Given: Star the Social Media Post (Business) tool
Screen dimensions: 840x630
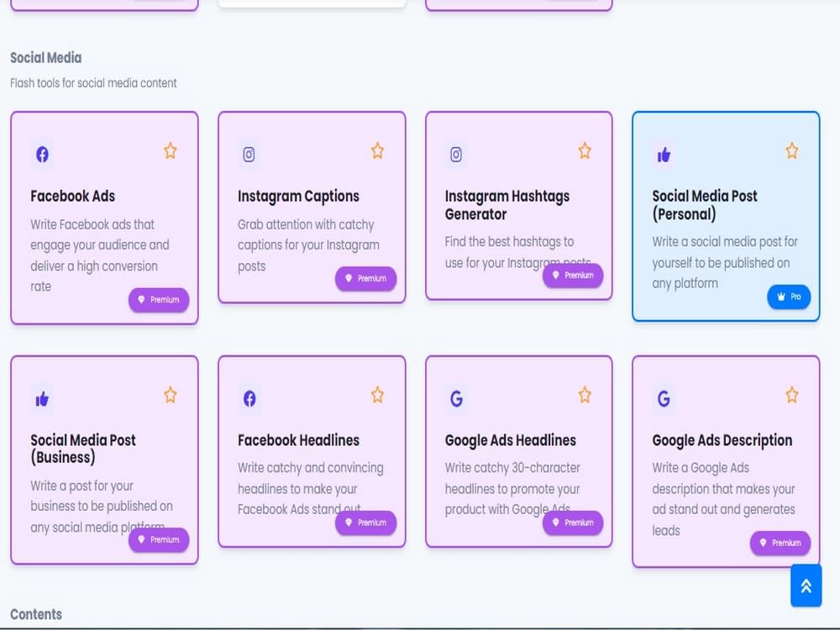Looking at the screenshot, I should (x=171, y=395).
